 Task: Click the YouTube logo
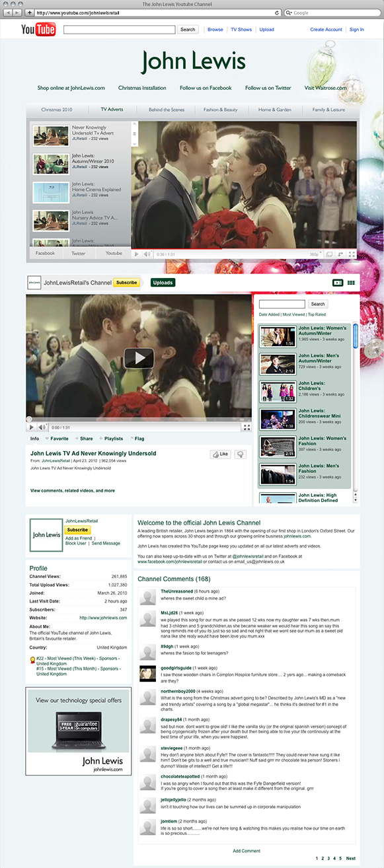(38, 30)
